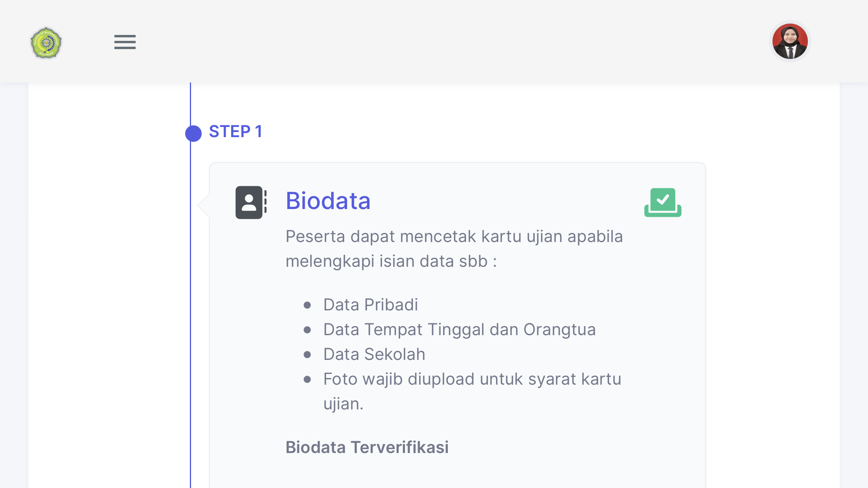Click the Peserta dapat mencetak kartu paragraph
The width and height of the screenshot is (868, 488).
coord(454,249)
